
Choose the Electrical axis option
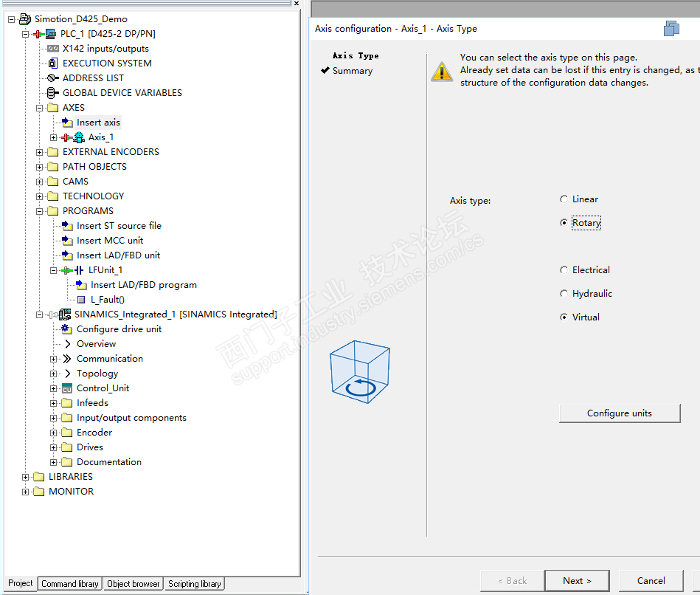(564, 269)
